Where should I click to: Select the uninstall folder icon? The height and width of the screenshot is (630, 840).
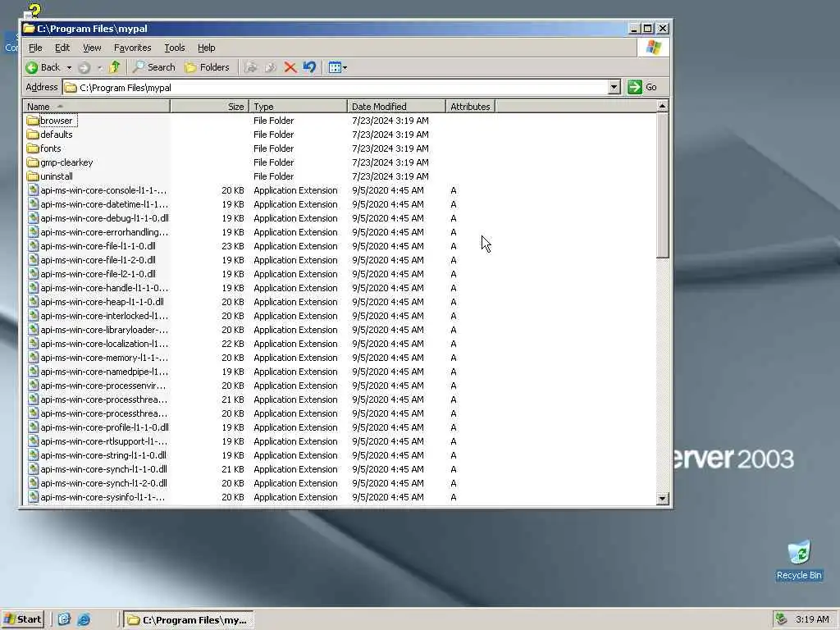click(33, 176)
